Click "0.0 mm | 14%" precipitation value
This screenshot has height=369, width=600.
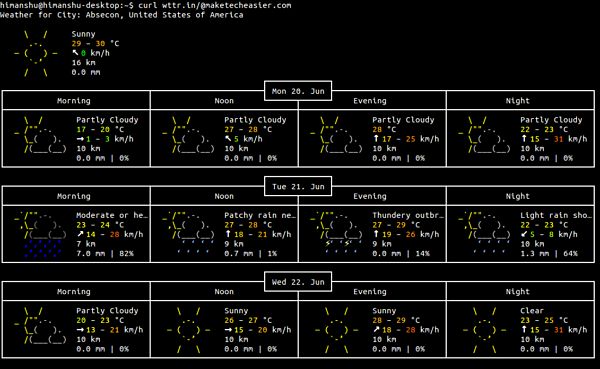tap(401, 253)
